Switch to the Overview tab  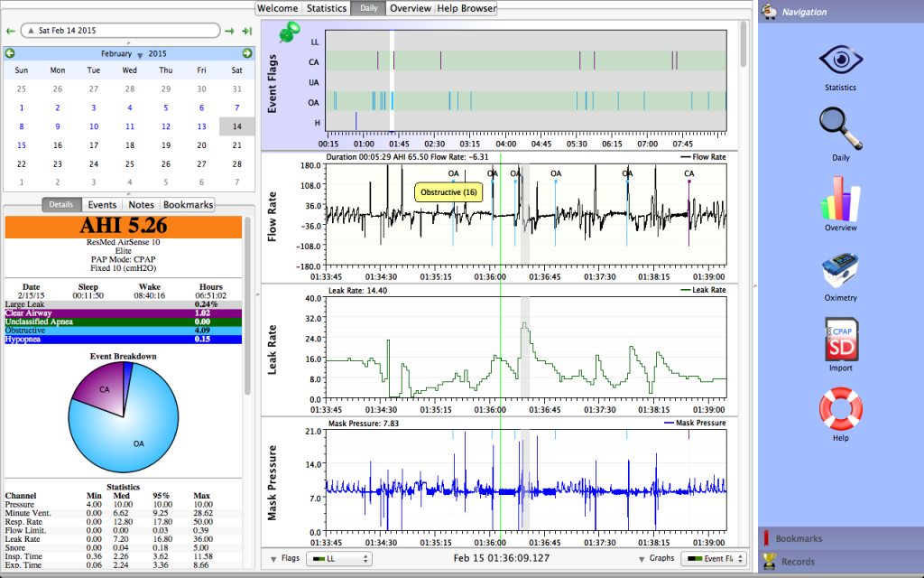coord(410,8)
